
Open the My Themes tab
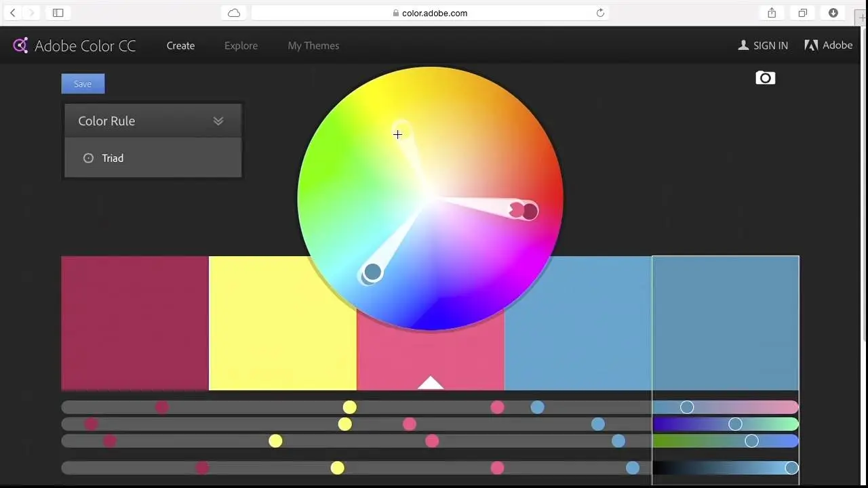tap(313, 45)
